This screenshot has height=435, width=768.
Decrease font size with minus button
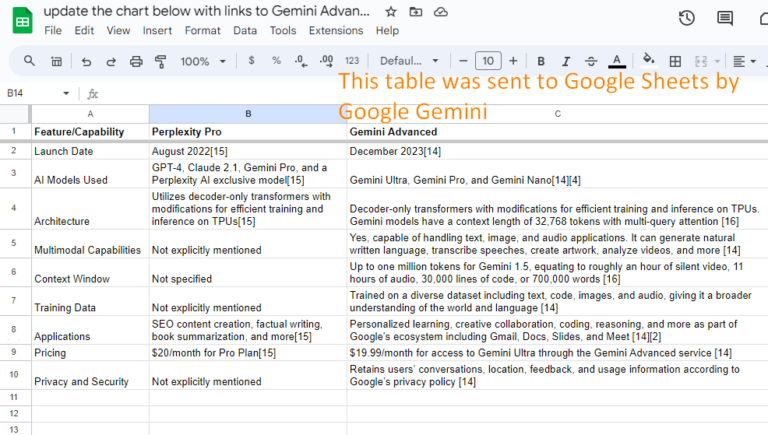point(463,61)
